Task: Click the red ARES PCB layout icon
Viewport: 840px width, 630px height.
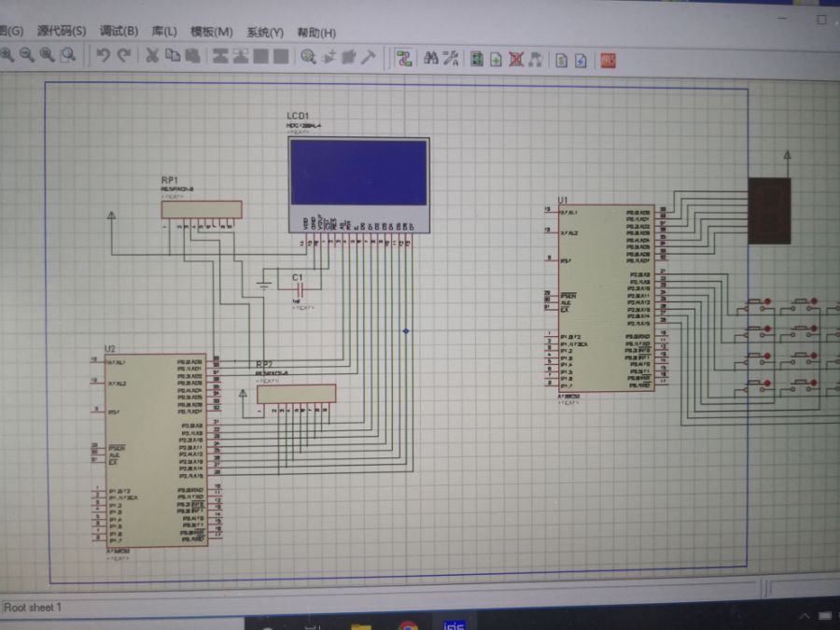Action: 608,61
